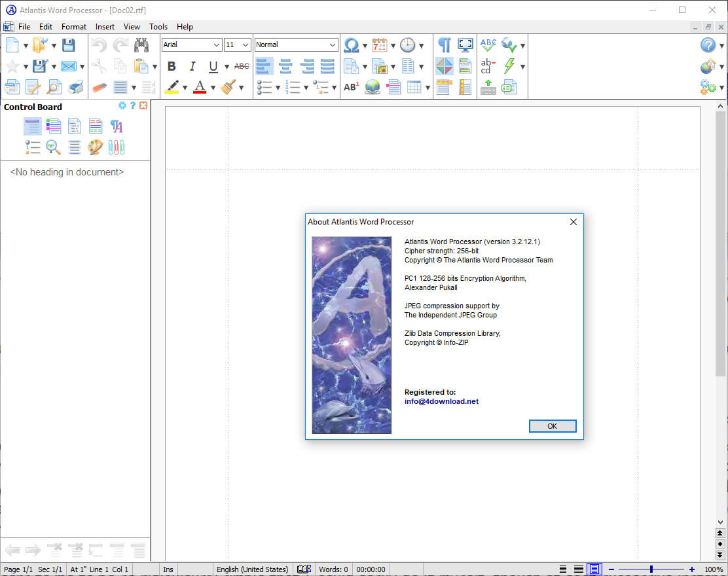This screenshot has height=576, width=728.
Task: Open the Edit menu
Action: pyautogui.click(x=46, y=26)
